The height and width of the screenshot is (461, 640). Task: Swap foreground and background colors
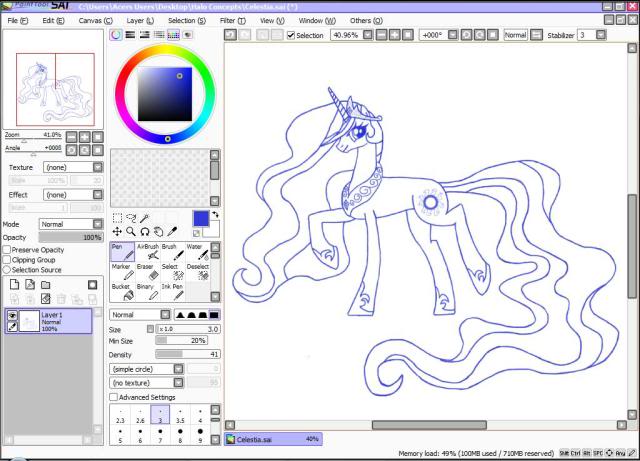(x=216, y=214)
